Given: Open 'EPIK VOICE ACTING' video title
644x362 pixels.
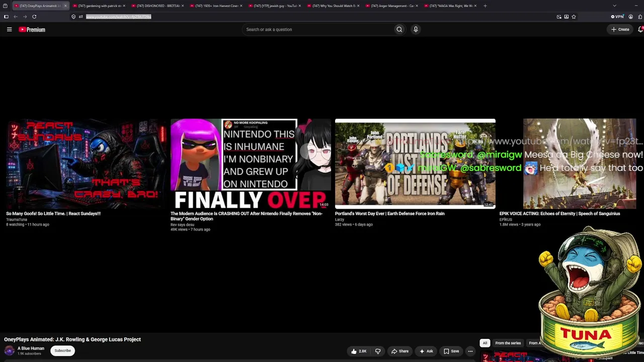Looking at the screenshot, I should click(560, 214).
